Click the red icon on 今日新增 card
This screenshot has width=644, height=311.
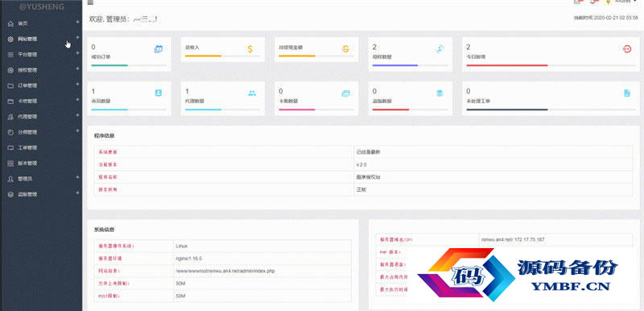(x=627, y=49)
